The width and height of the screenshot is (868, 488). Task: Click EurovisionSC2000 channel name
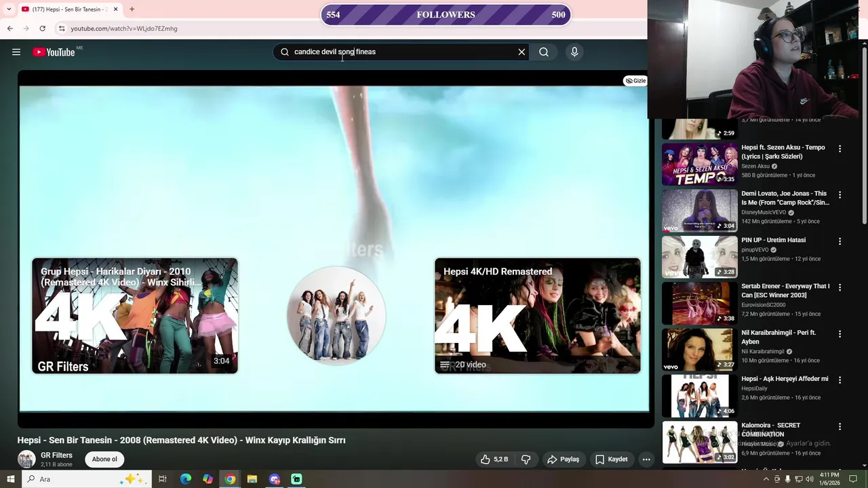(x=764, y=305)
